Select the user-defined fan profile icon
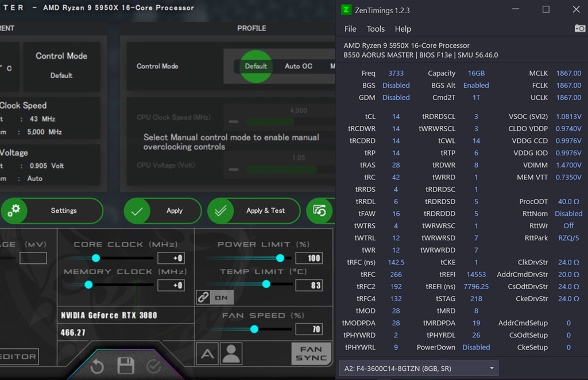 [x=231, y=354]
